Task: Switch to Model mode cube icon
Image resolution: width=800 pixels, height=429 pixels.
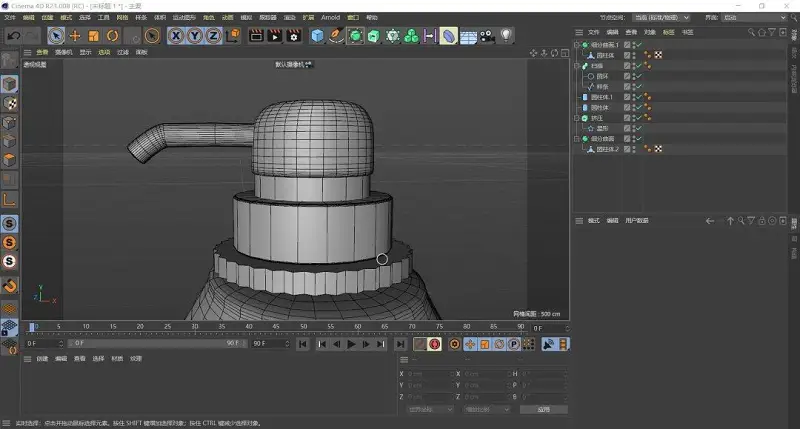Action: click(9, 84)
